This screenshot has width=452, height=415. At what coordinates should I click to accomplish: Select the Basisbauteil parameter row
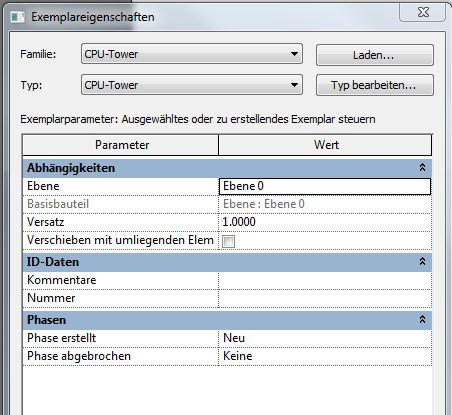coord(227,204)
